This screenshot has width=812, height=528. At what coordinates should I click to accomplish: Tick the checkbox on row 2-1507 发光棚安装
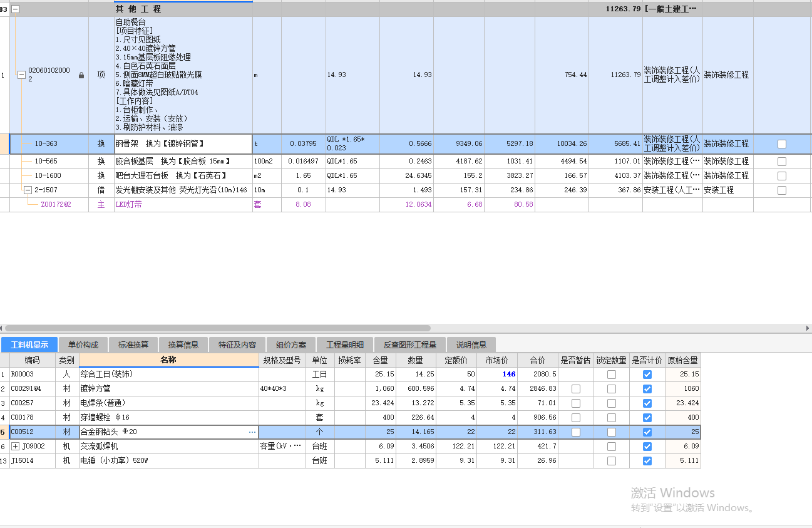[781, 190]
